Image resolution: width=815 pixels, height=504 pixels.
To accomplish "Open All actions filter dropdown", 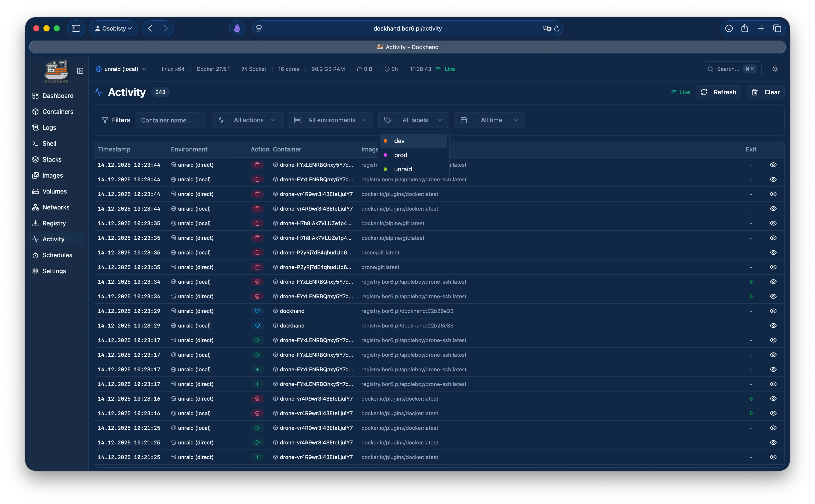I will click(x=247, y=120).
